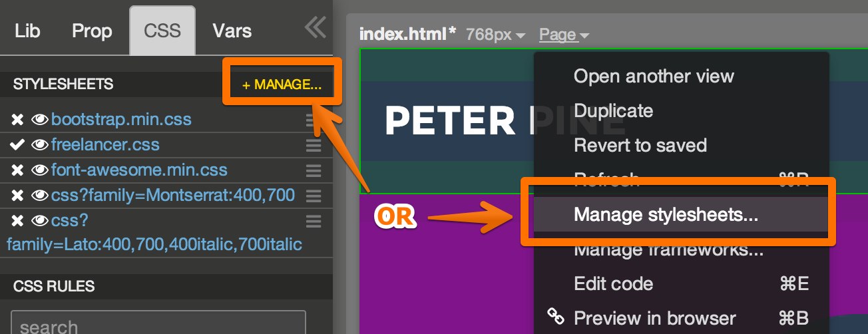Switch to the Lib tab
Screen dimensions: 868x334
tap(27, 31)
